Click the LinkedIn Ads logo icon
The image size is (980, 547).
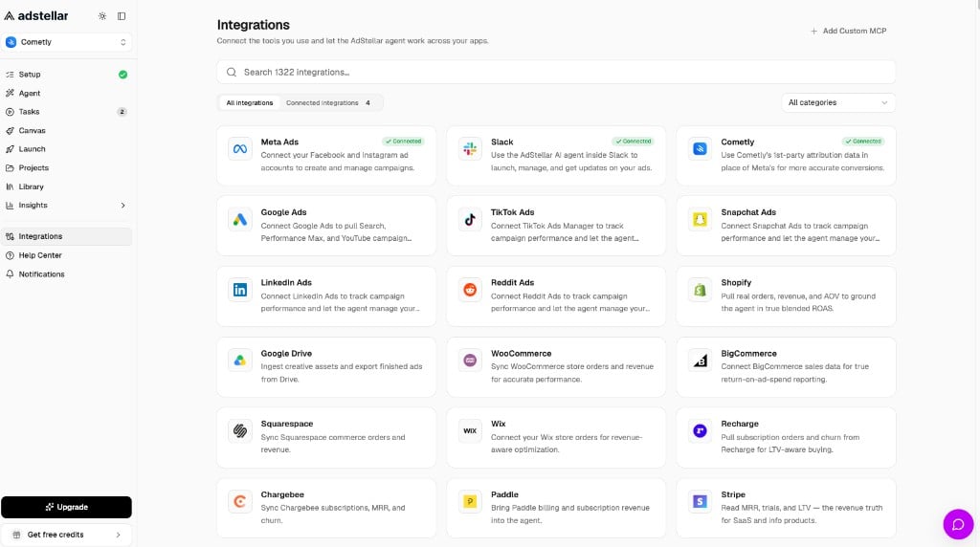[240, 290]
